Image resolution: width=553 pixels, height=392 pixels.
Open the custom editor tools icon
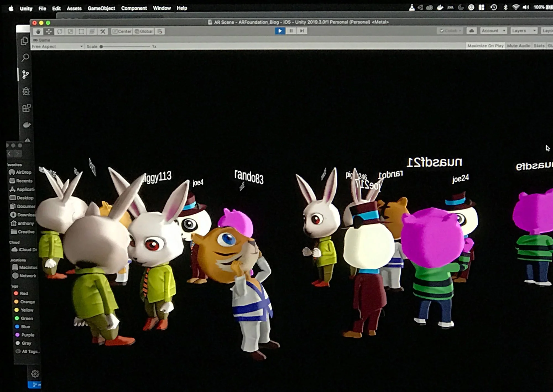(x=103, y=31)
